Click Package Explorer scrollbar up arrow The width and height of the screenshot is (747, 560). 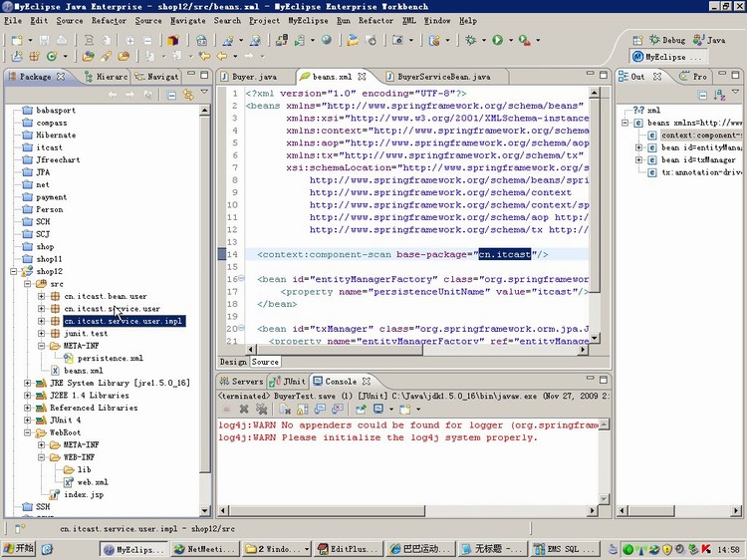click(204, 110)
